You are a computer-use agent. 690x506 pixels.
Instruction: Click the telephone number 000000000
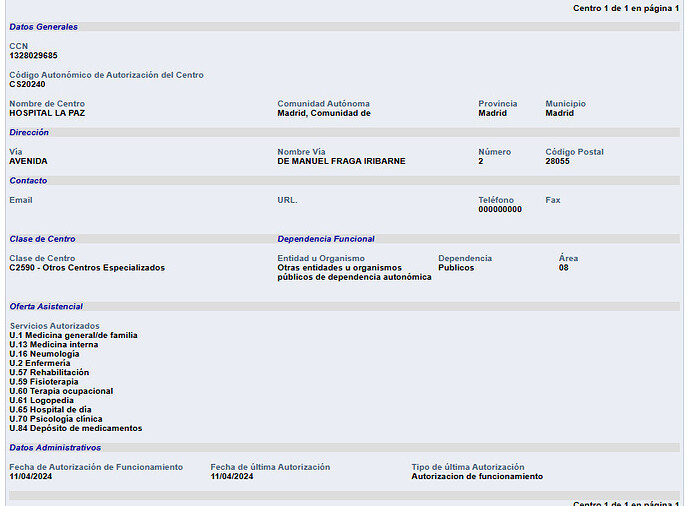click(499, 210)
